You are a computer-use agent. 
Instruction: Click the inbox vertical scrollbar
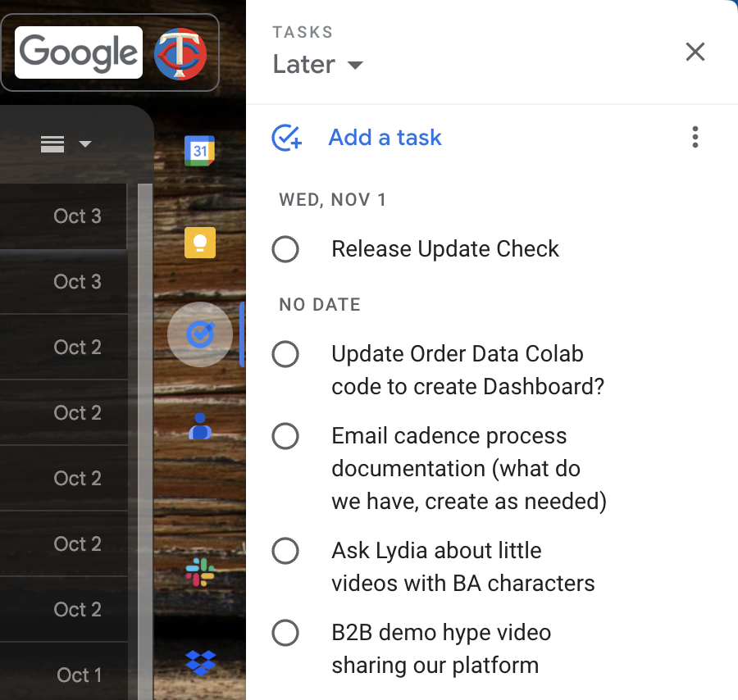click(145, 410)
